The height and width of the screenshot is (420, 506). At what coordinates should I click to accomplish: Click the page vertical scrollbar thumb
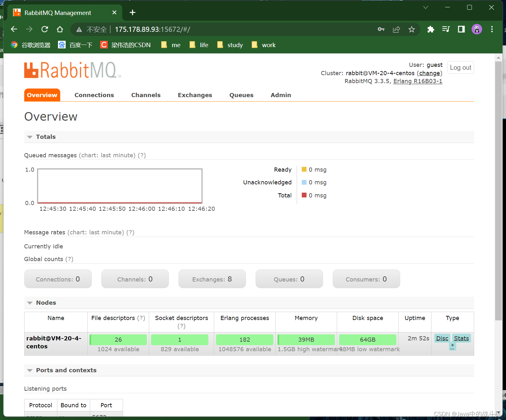pyautogui.click(x=498, y=191)
